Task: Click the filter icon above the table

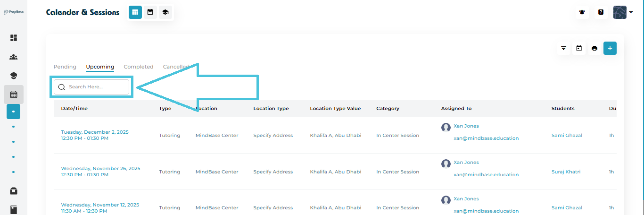Action: pos(563,48)
